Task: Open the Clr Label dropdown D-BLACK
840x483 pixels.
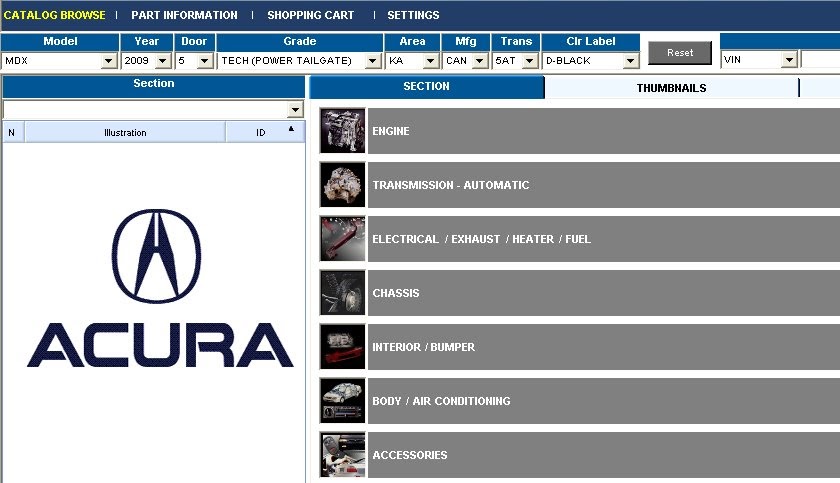Action: pyautogui.click(x=591, y=61)
